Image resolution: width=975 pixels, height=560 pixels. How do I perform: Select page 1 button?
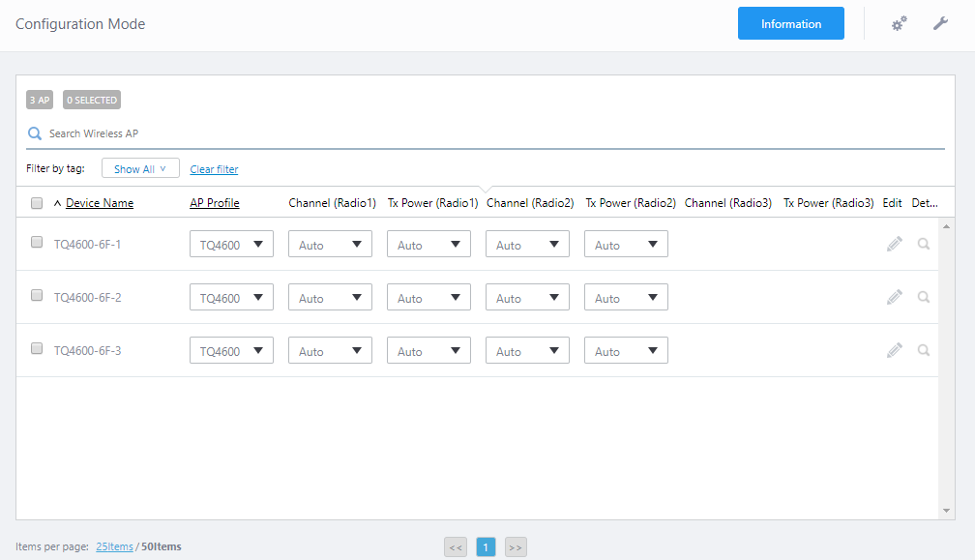click(x=486, y=547)
